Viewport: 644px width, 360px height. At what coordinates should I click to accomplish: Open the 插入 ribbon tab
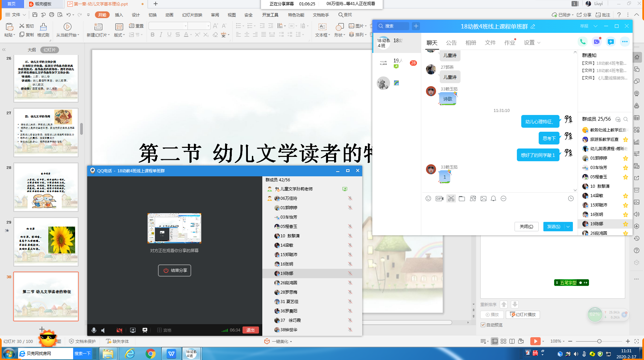click(x=119, y=15)
